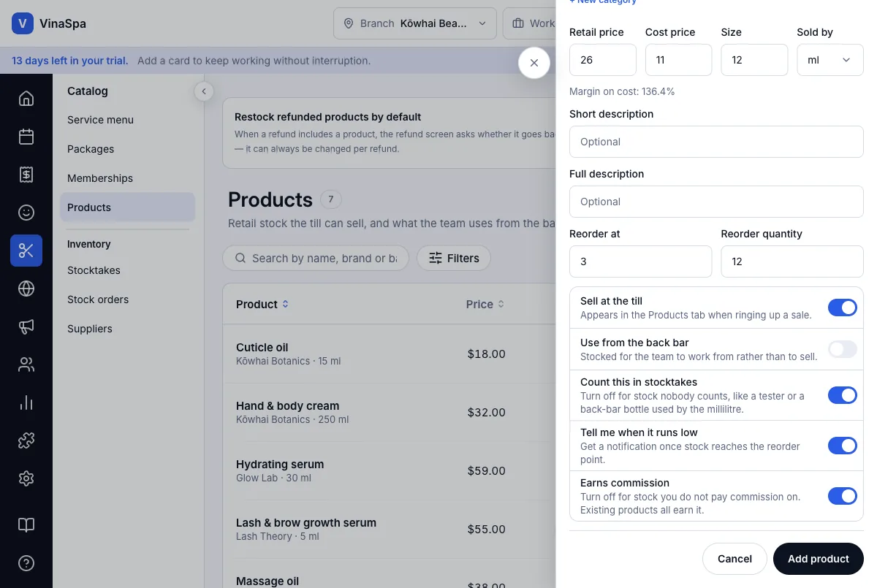The image size is (877, 588).
Task: Open the Branch selector dropdown
Action: (x=415, y=23)
